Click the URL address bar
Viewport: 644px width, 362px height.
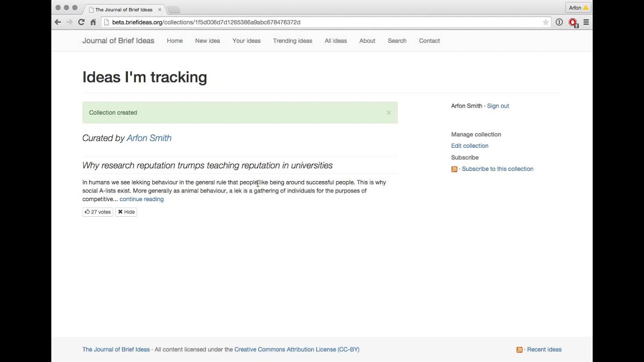322,22
